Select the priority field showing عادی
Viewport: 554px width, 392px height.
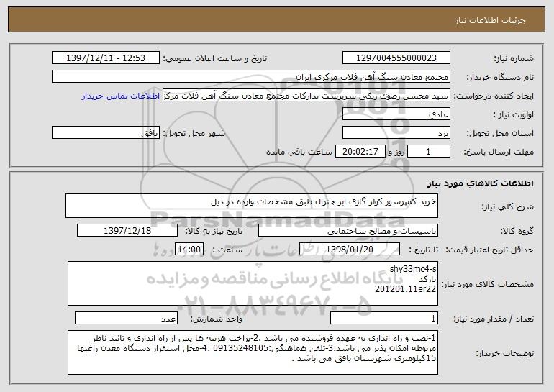396,114
